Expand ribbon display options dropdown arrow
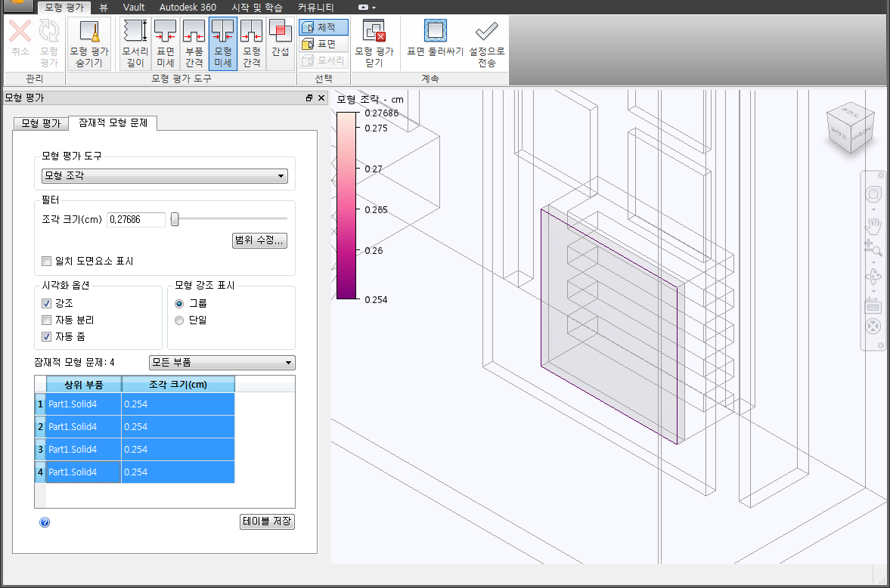 point(374,8)
